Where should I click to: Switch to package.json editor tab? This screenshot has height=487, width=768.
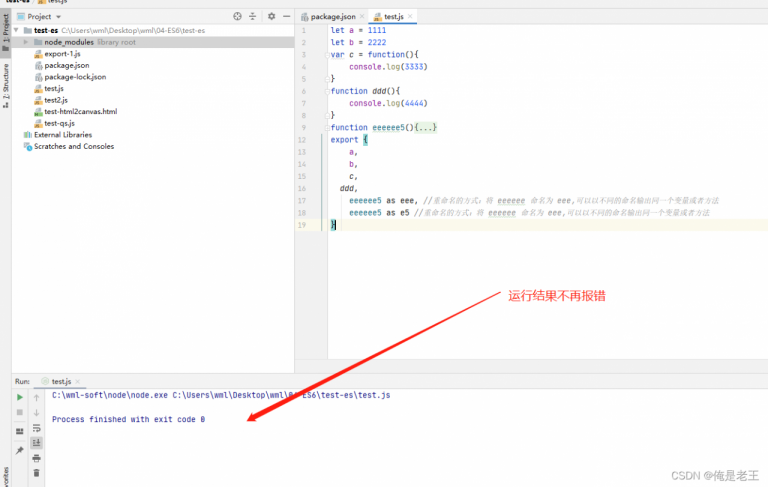[x=329, y=17]
